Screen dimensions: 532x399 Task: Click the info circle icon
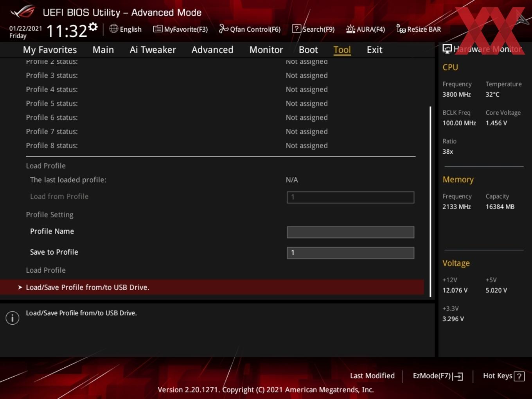click(13, 318)
